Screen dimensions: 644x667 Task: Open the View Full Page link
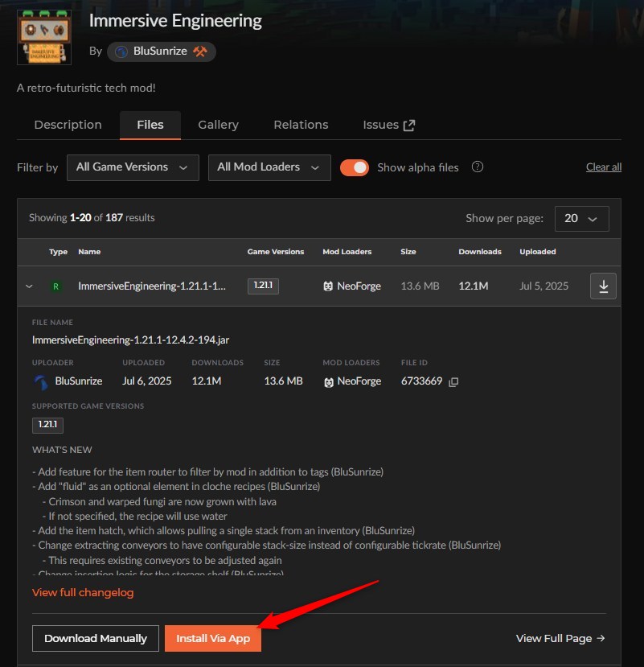560,639
